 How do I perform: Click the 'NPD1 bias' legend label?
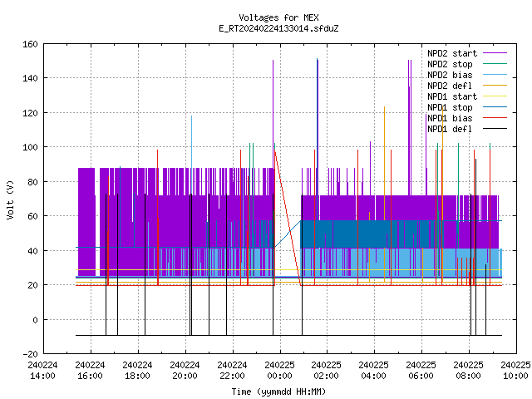tap(450, 118)
